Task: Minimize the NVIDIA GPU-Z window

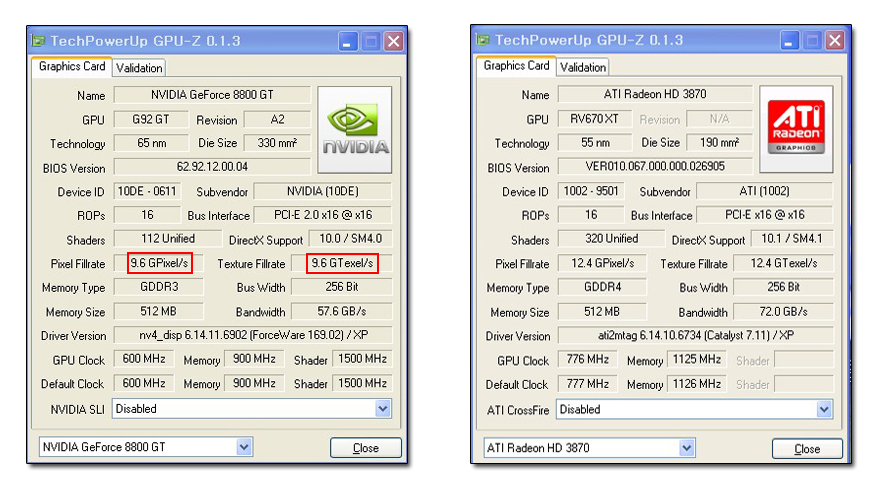Action: pyautogui.click(x=348, y=41)
